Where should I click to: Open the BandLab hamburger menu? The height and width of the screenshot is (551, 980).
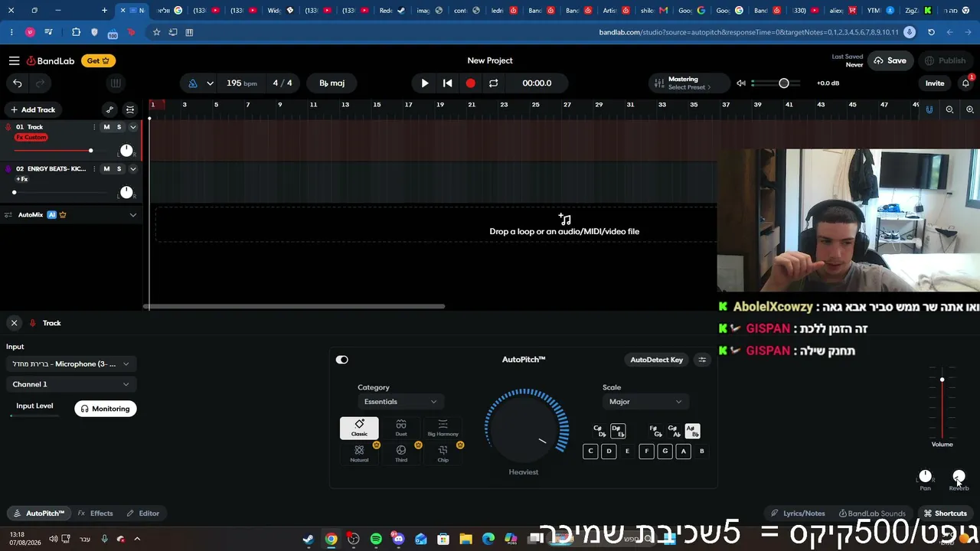(x=14, y=60)
